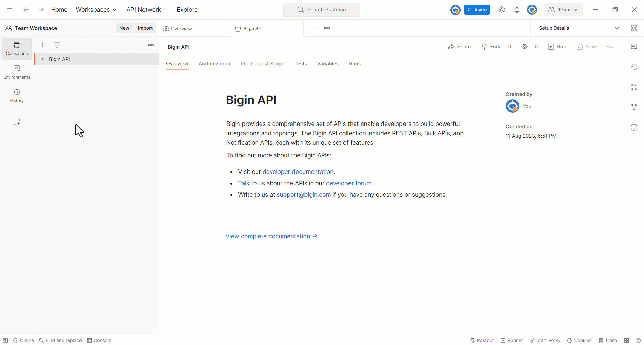Open the View complete documentation link
This screenshot has height=345, width=644.
[268, 236]
